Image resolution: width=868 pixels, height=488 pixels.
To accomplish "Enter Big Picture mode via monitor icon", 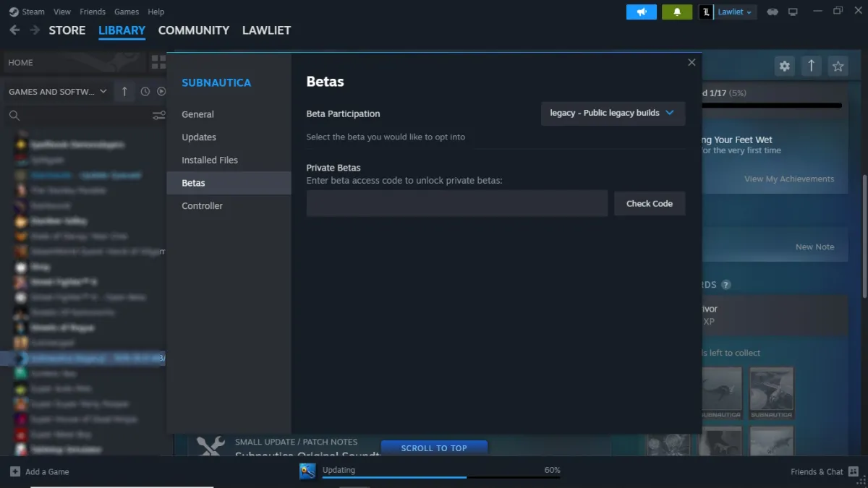I will (793, 12).
